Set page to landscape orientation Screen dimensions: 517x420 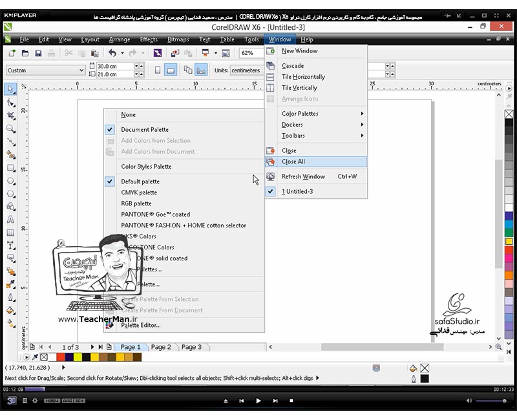tap(171, 70)
